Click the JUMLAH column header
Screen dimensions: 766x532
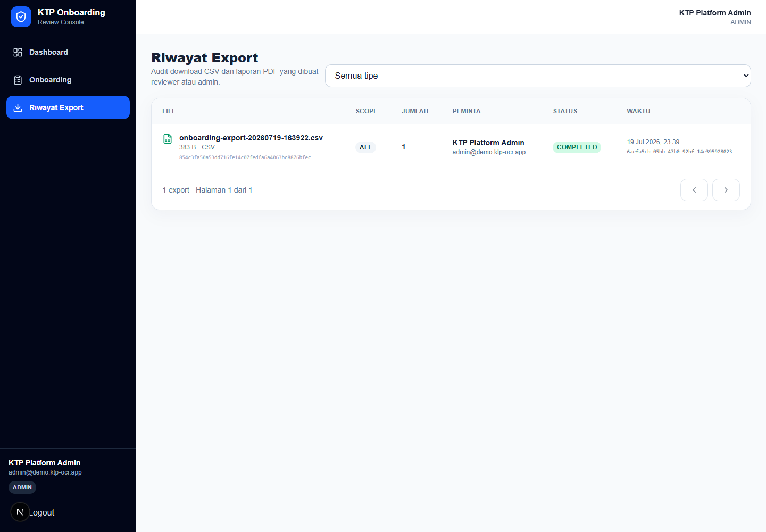(x=415, y=111)
